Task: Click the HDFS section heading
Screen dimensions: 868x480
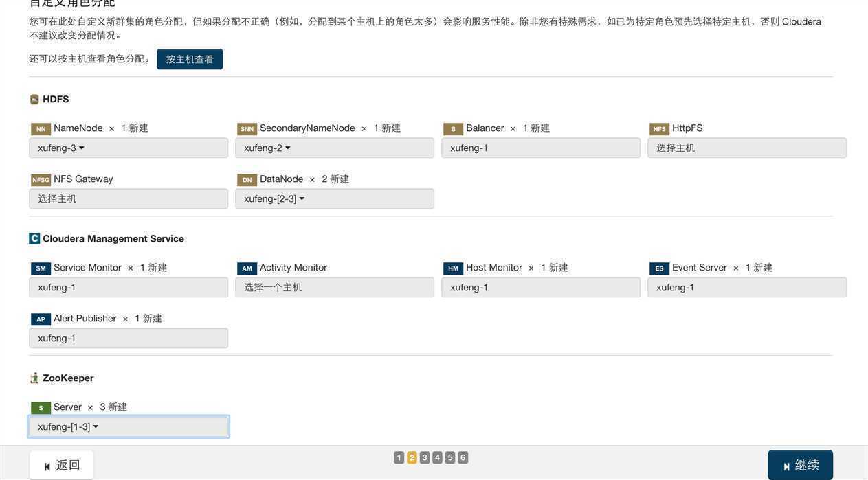Action: tap(56, 99)
